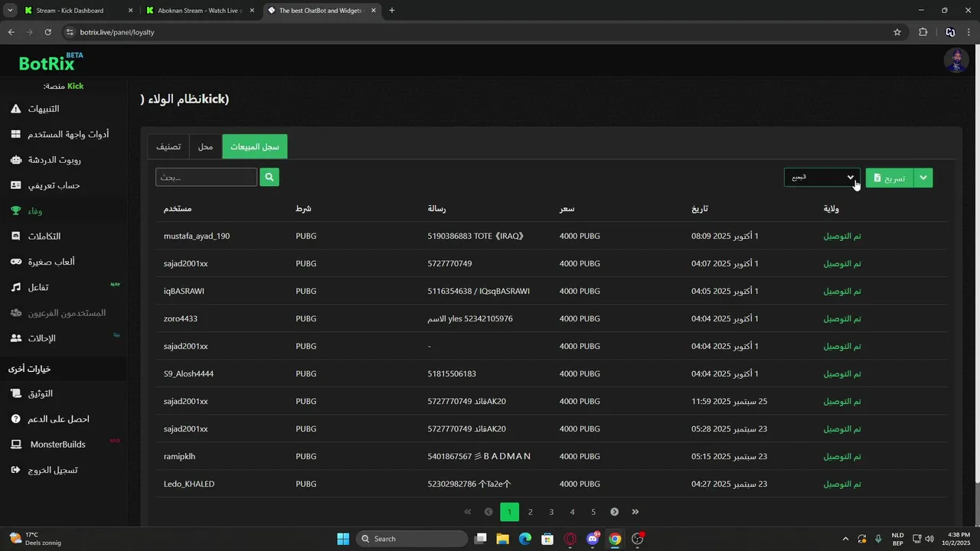Jump to last page arrow

pos(635,512)
